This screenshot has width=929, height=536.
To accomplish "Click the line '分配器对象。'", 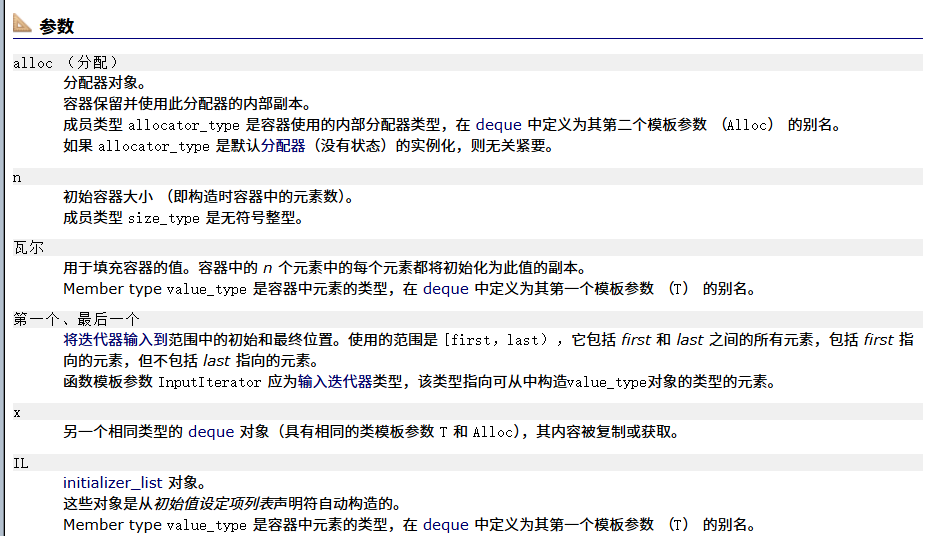I will pos(104,83).
